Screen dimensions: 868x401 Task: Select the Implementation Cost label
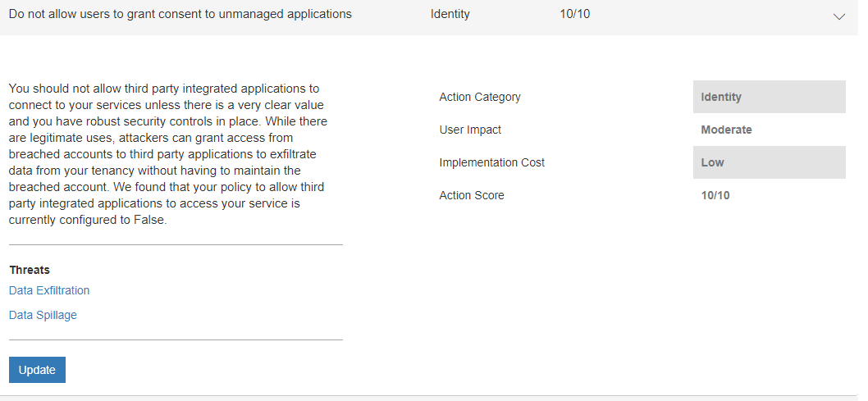click(491, 162)
